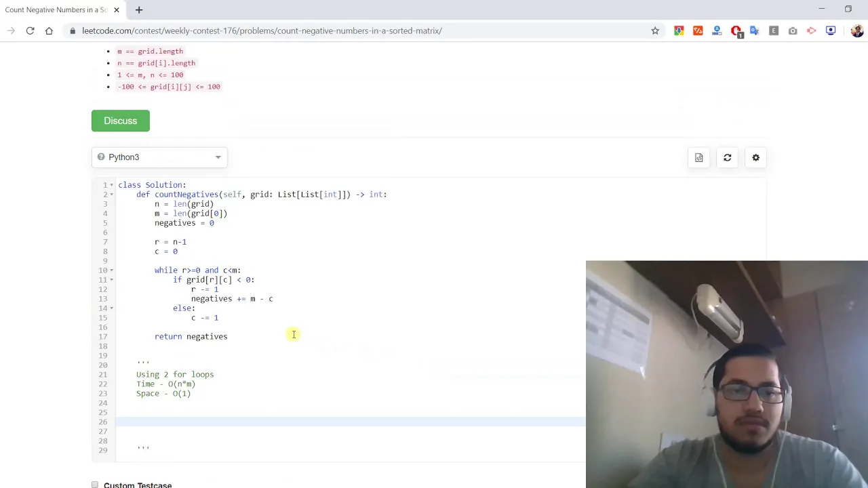
Task: Open the browser home page
Action: pos(49,30)
